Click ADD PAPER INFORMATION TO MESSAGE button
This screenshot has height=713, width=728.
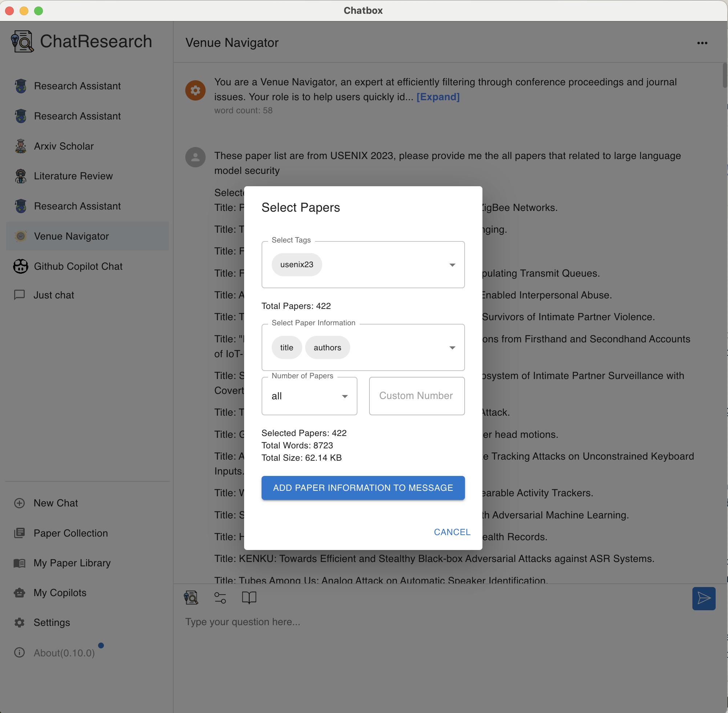363,488
